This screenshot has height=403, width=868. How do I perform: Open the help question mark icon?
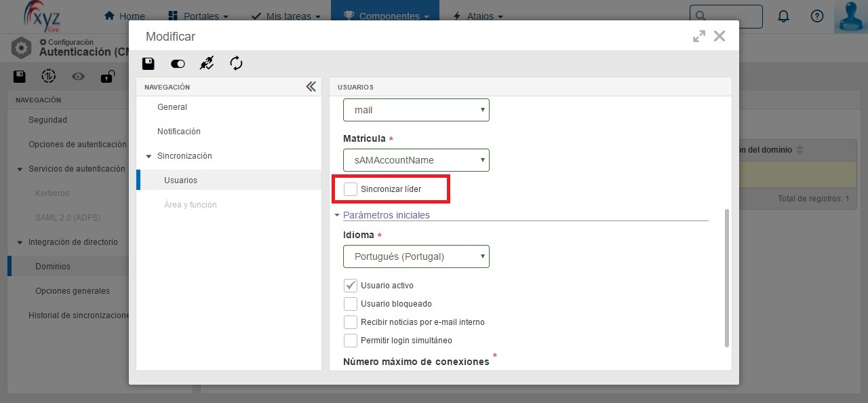(x=817, y=16)
